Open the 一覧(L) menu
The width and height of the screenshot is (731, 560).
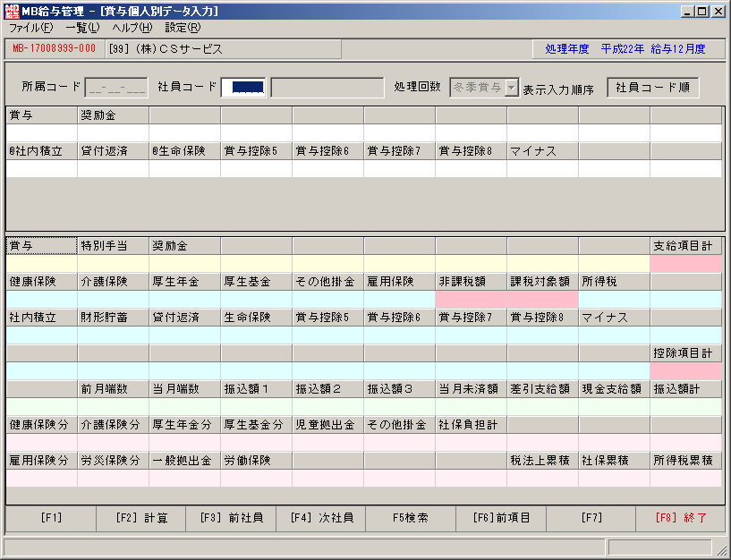tap(82, 28)
